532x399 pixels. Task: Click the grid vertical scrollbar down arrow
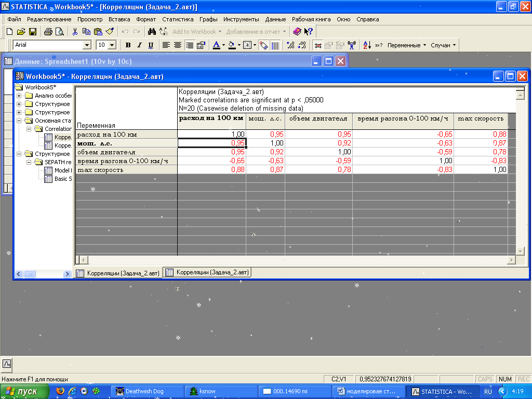(520, 251)
